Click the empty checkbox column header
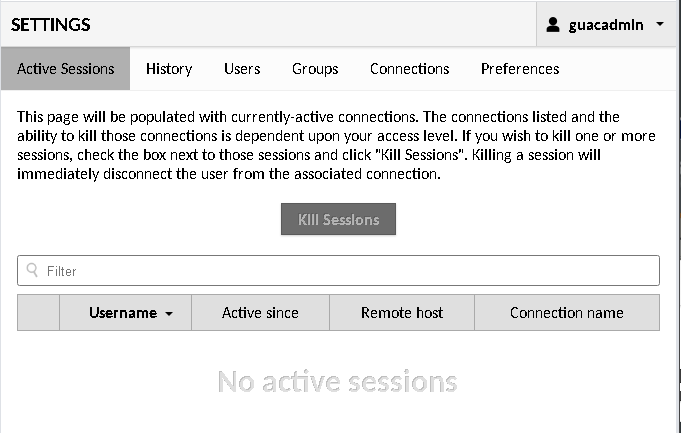The height and width of the screenshot is (433, 681). tap(38, 313)
